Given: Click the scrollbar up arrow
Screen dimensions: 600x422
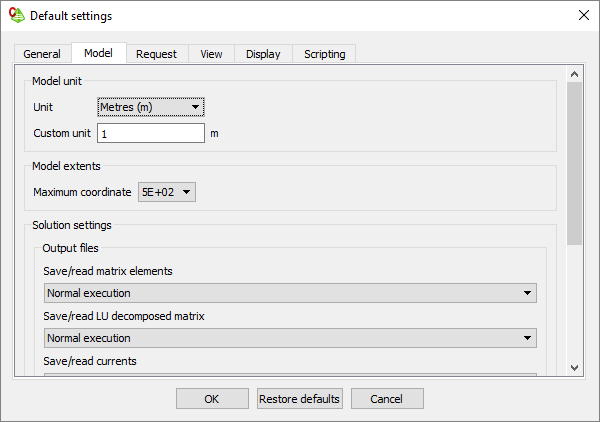Looking at the screenshot, I should (x=574, y=74).
